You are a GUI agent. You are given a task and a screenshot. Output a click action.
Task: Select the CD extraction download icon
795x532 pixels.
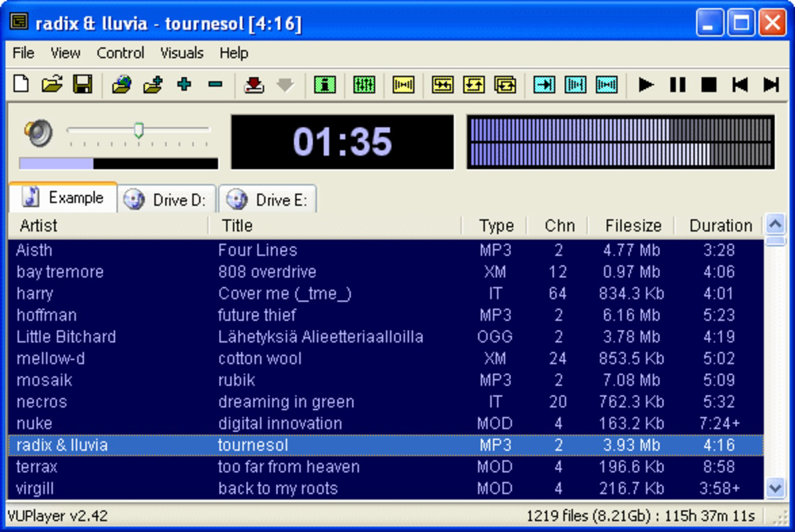(x=252, y=84)
